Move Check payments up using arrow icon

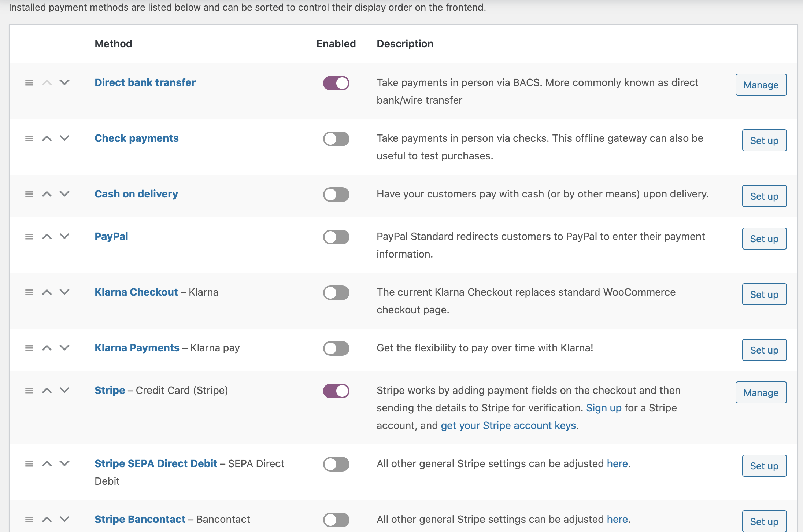(47, 138)
